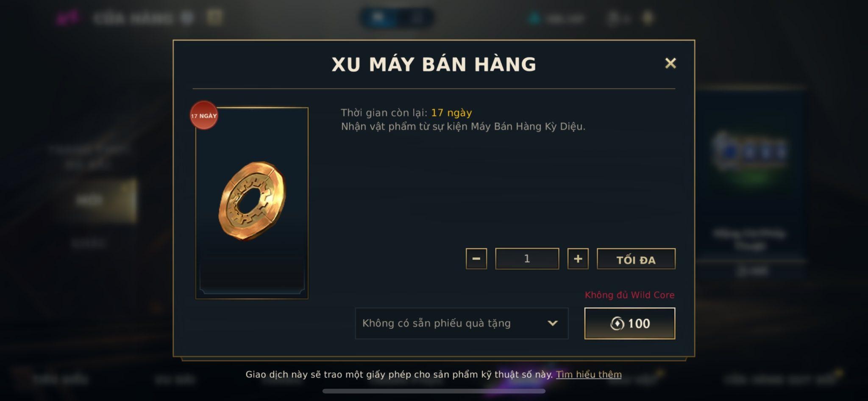Click the quantity field showing 1
Screen dimensions: 868x401
point(527,259)
